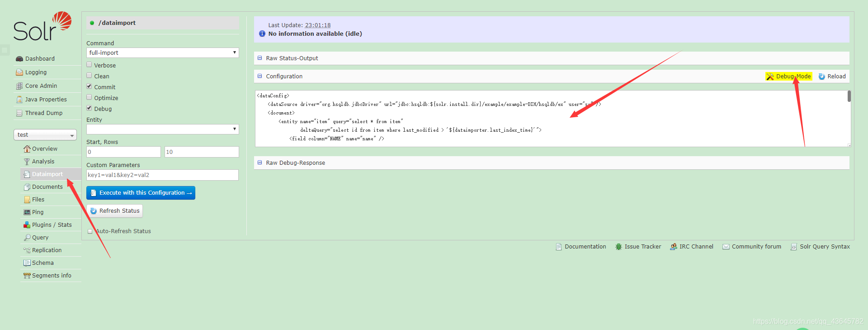868x330 pixels.
Task: Collapse the Raw Status-Output section
Action: pyautogui.click(x=260, y=58)
